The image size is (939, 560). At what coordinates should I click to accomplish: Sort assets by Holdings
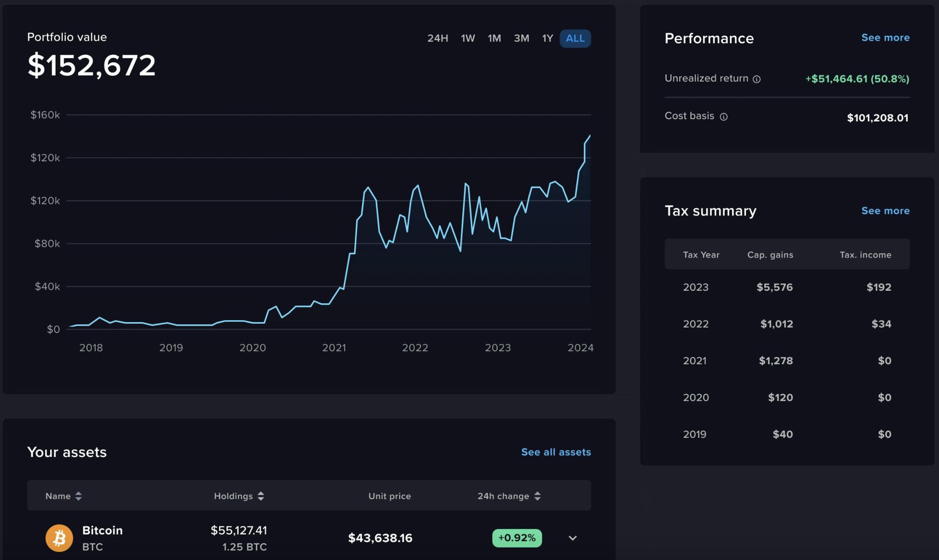(239, 496)
